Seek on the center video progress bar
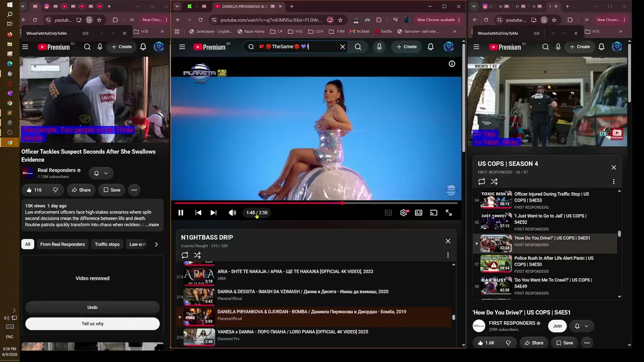 (x=316, y=203)
